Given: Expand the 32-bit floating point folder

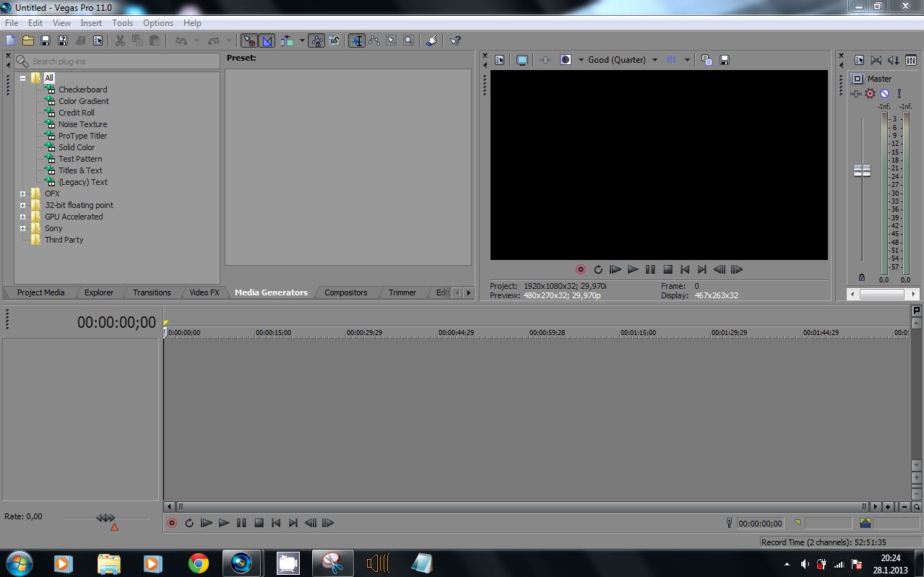Looking at the screenshot, I should tap(22, 205).
